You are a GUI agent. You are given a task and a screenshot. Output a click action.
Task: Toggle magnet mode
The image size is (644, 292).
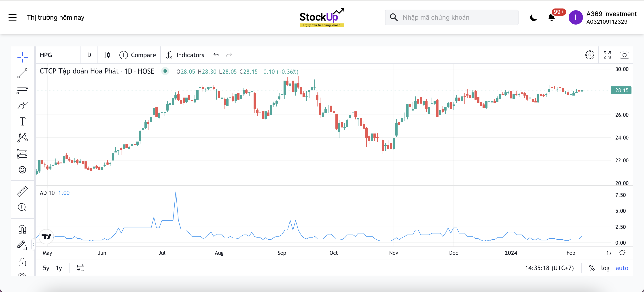click(23, 229)
